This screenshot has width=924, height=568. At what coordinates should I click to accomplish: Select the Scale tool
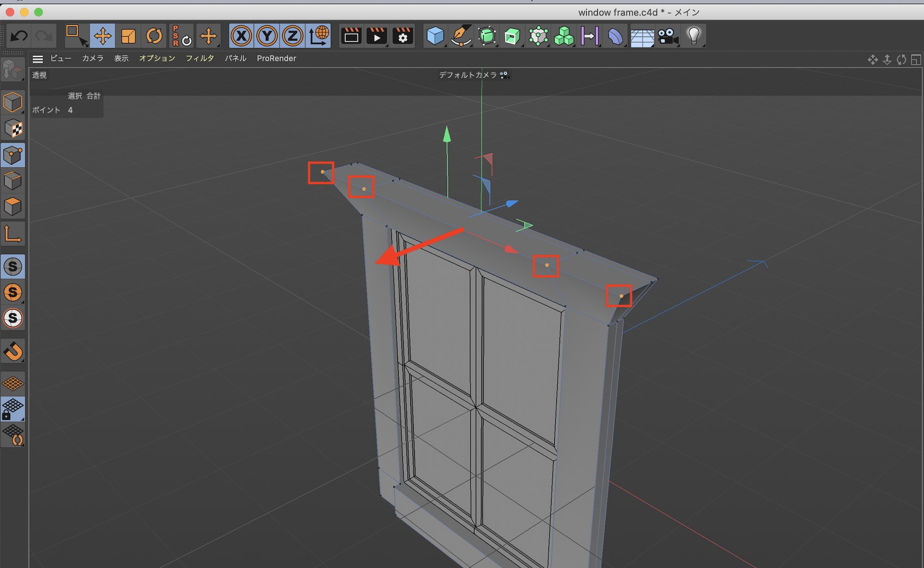pyautogui.click(x=128, y=36)
